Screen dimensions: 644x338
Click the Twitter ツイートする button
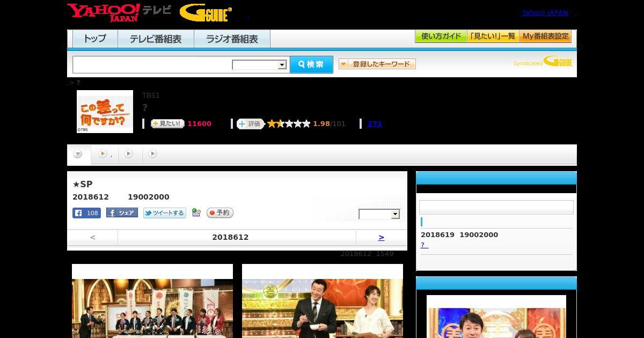(164, 213)
